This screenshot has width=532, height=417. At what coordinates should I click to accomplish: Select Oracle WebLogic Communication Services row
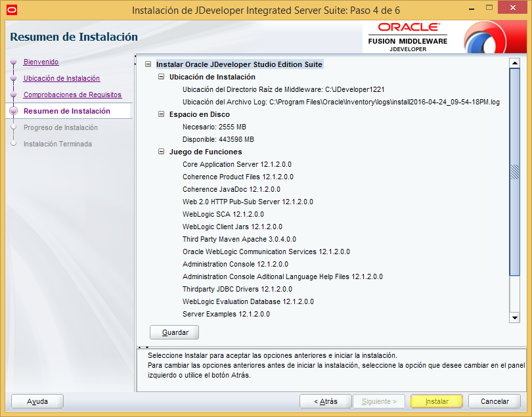click(266, 252)
